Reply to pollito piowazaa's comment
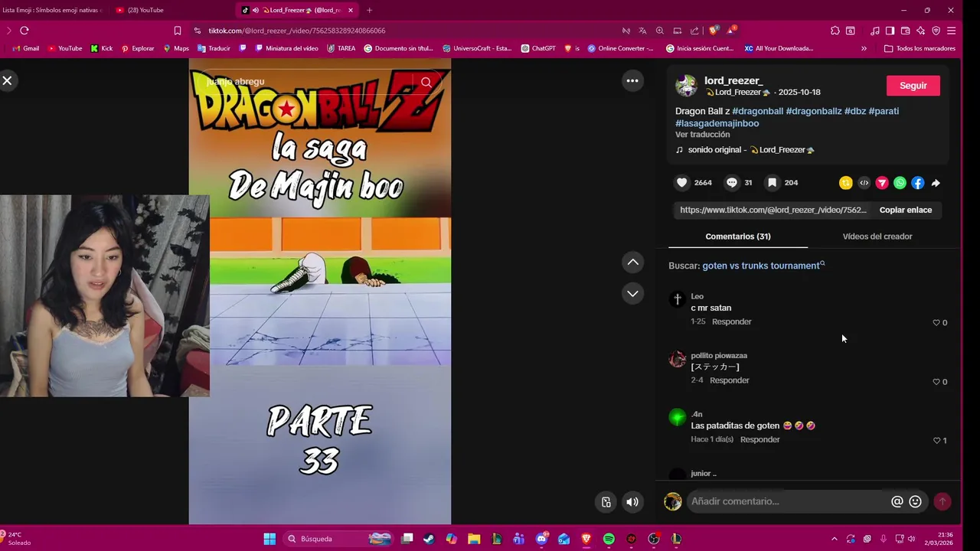The width and height of the screenshot is (980, 551). click(x=729, y=380)
